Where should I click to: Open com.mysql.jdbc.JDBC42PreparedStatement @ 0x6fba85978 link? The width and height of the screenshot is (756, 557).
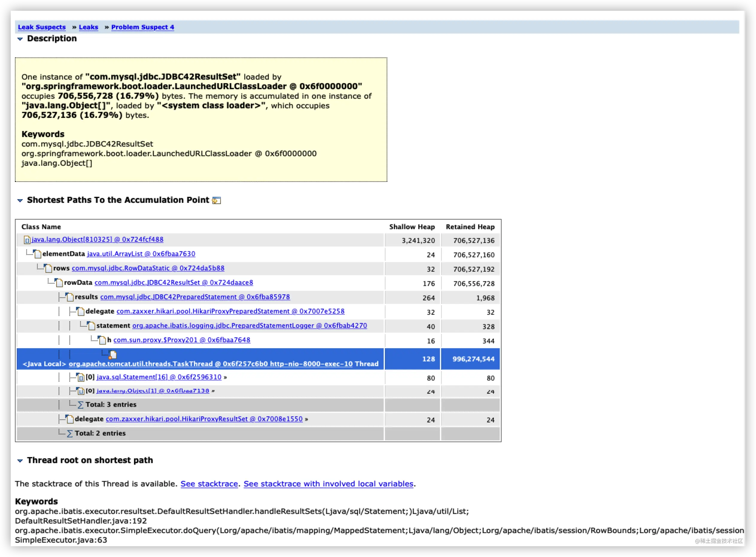tap(195, 297)
